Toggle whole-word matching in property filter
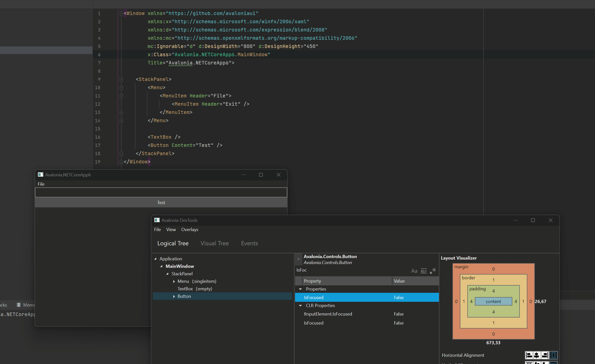 (x=423, y=271)
